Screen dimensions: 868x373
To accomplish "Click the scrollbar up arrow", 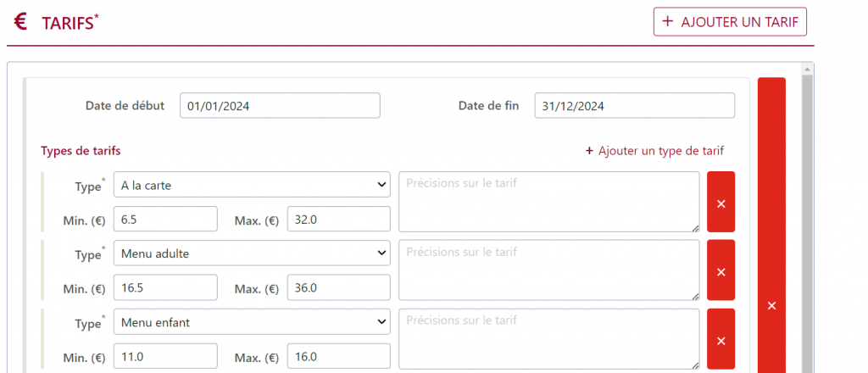I will pyautogui.click(x=807, y=70).
